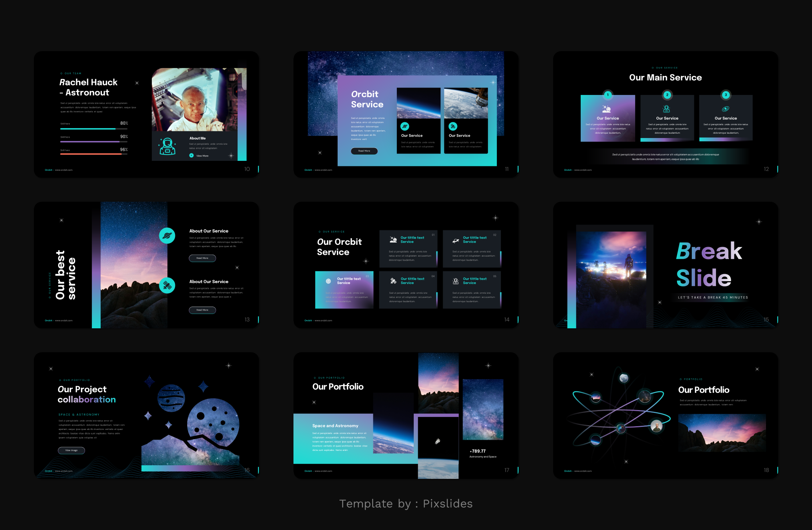Select the Earth horizon image on slide 11
Viewport: 812px width, 530px height.
(419, 103)
